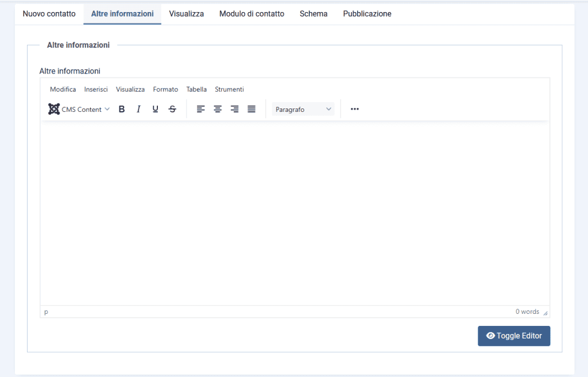Open the Paragrafo format dropdown
Viewport: 588px width, 377px height.
pyautogui.click(x=303, y=108)
